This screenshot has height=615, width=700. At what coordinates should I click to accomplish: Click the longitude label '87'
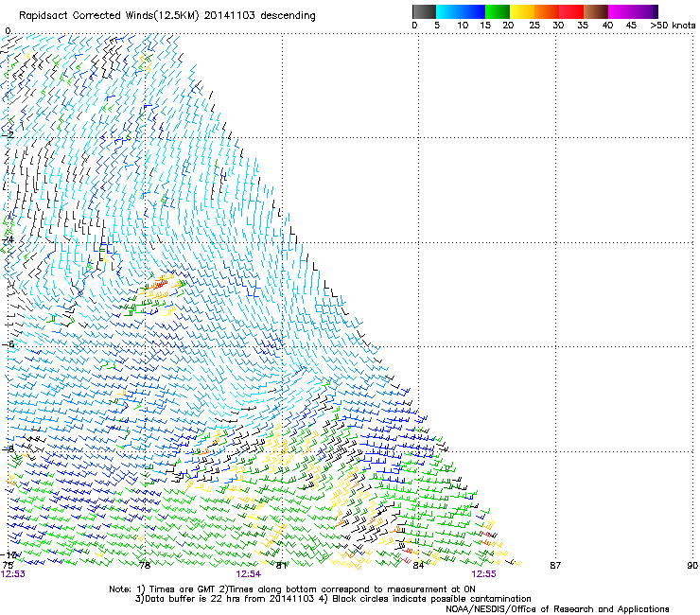coord(555,565)
